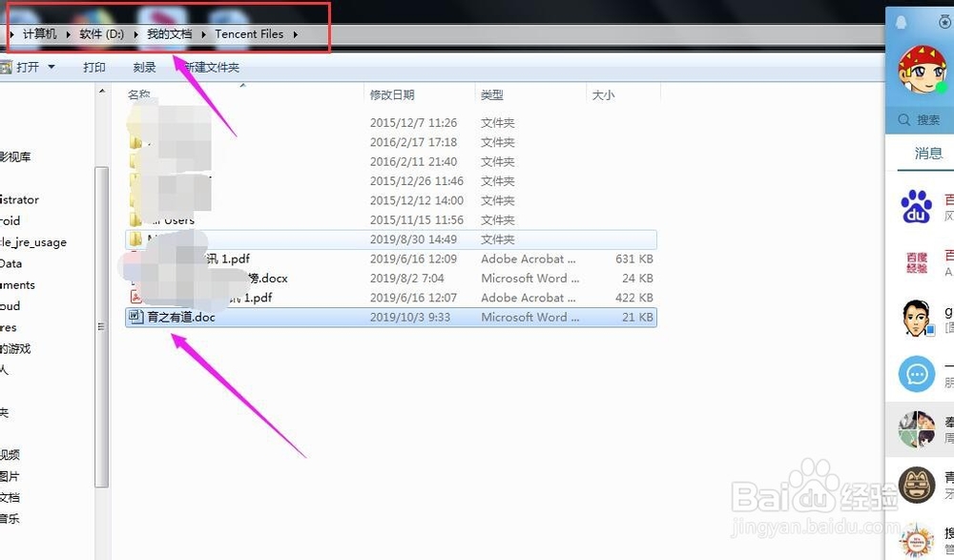
Task: Click navigation pane scrollbar up arrow
Action: coord(102,92)
